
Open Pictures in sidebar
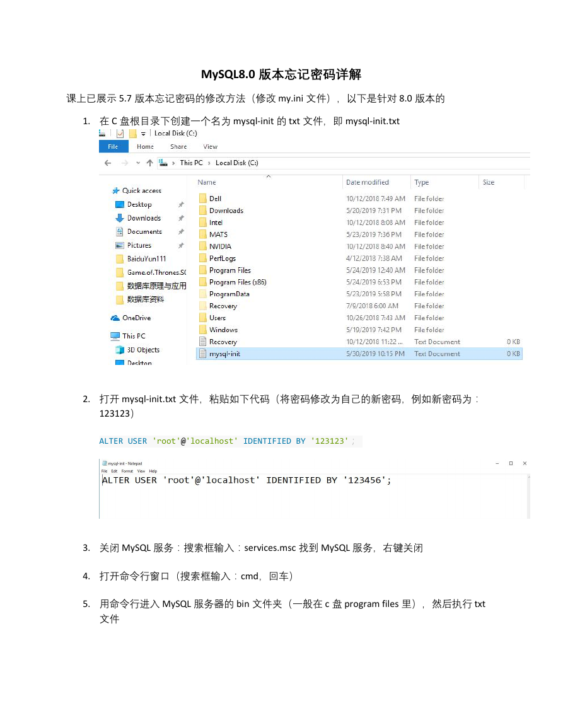(133, 245)
